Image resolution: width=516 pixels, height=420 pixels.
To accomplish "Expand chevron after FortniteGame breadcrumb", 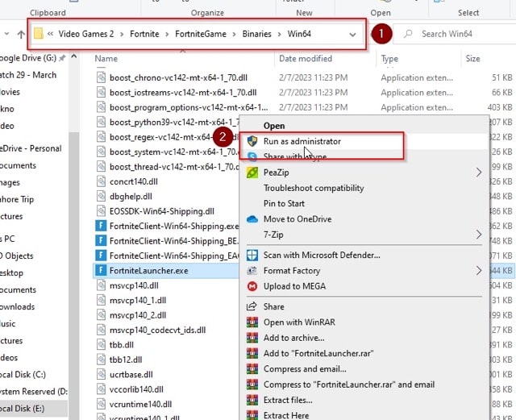I will (x=235, y=34).
